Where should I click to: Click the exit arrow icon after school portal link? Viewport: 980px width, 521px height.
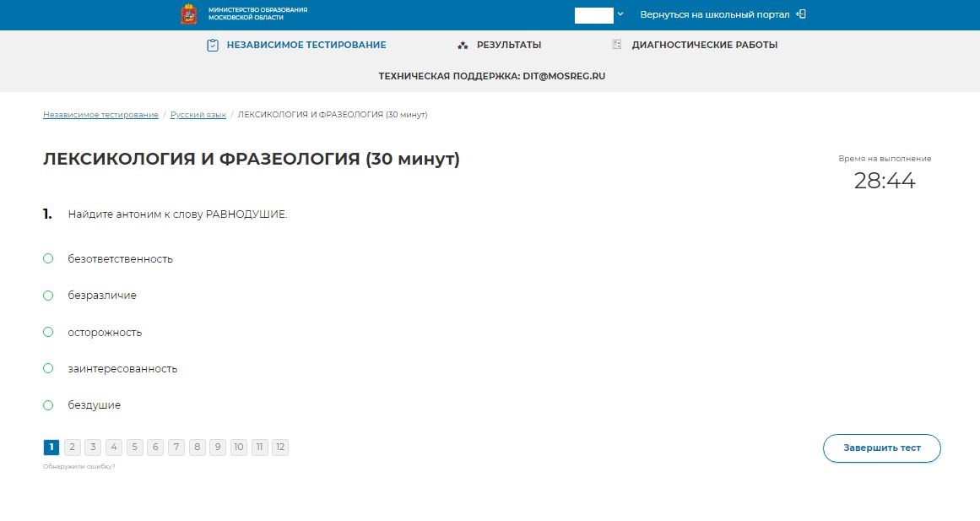click(800, 14)
